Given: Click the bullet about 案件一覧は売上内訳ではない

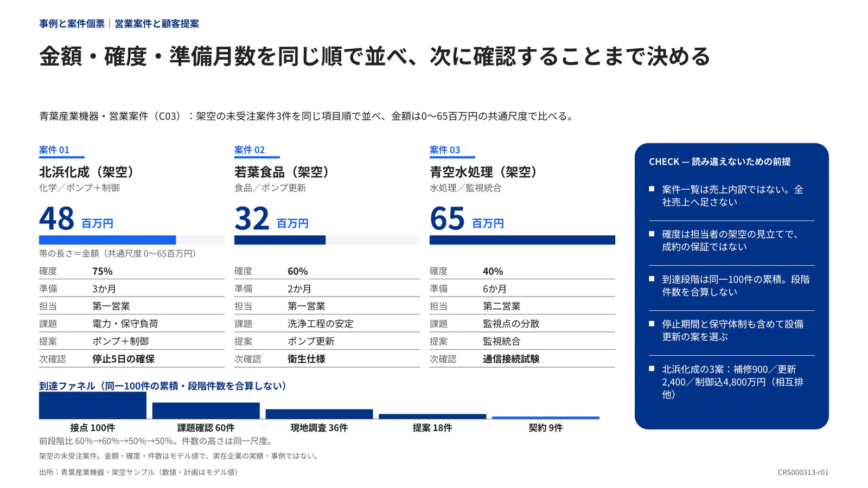Looking at the screenshot, I should (731, 196).
